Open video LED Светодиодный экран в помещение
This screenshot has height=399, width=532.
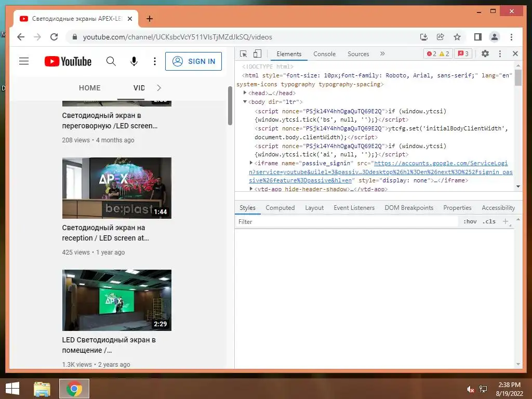click(109, 345)
